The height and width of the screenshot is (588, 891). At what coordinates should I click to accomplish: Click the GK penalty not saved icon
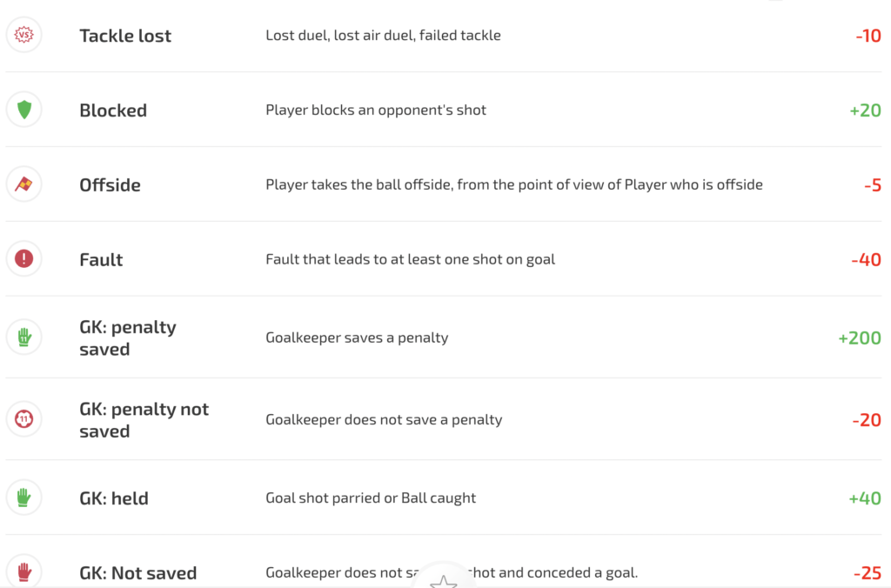24,419
